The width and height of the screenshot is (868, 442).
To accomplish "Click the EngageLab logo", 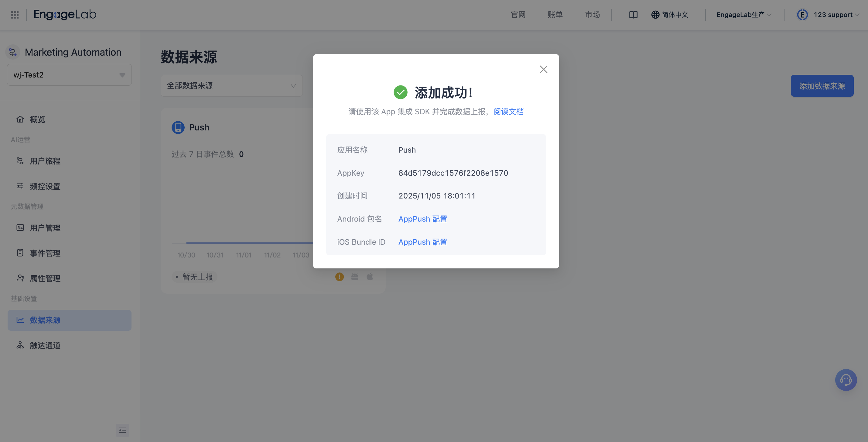I will tap(65, 15).
